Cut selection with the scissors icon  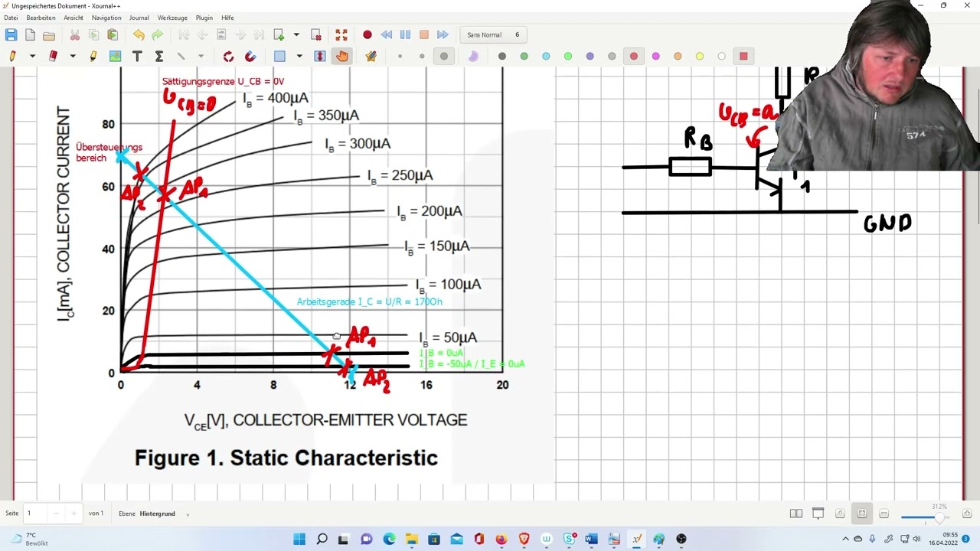75,34
